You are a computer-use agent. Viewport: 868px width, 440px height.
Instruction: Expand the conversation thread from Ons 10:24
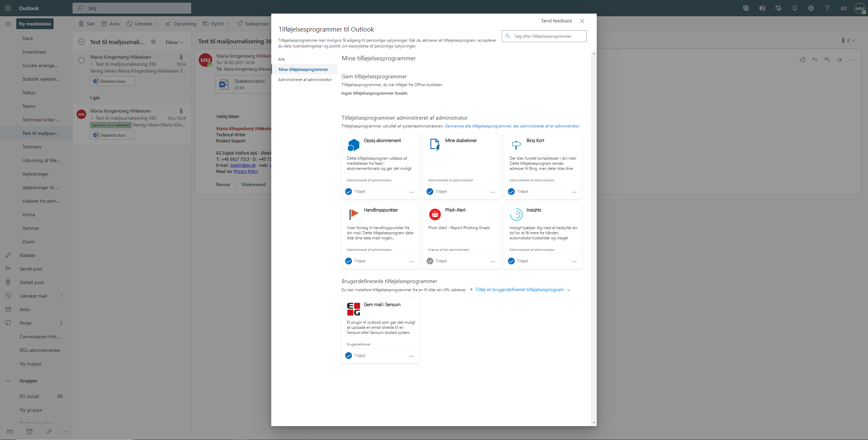coord(92,118)
